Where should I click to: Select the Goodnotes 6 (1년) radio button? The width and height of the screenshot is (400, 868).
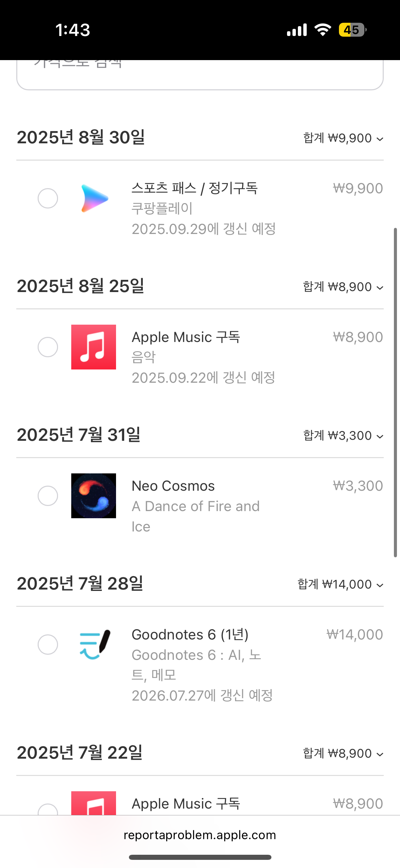click(x=48, y=645)
